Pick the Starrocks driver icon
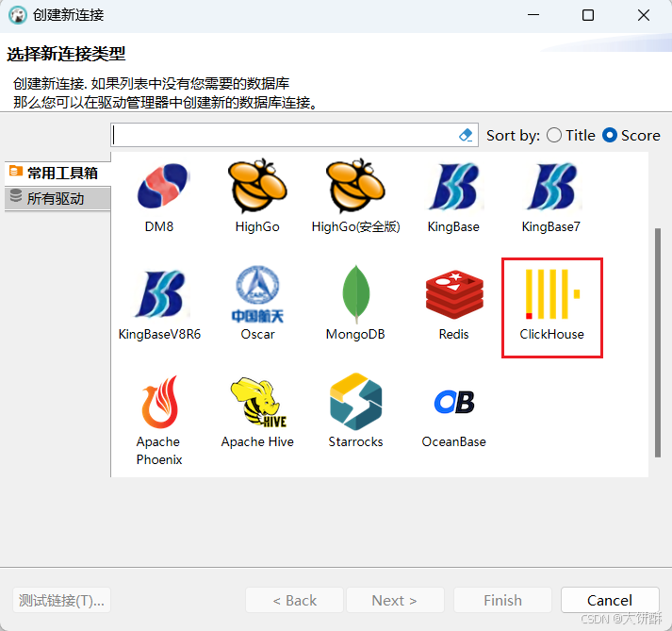The image size is (672, 631). point(355,402)
